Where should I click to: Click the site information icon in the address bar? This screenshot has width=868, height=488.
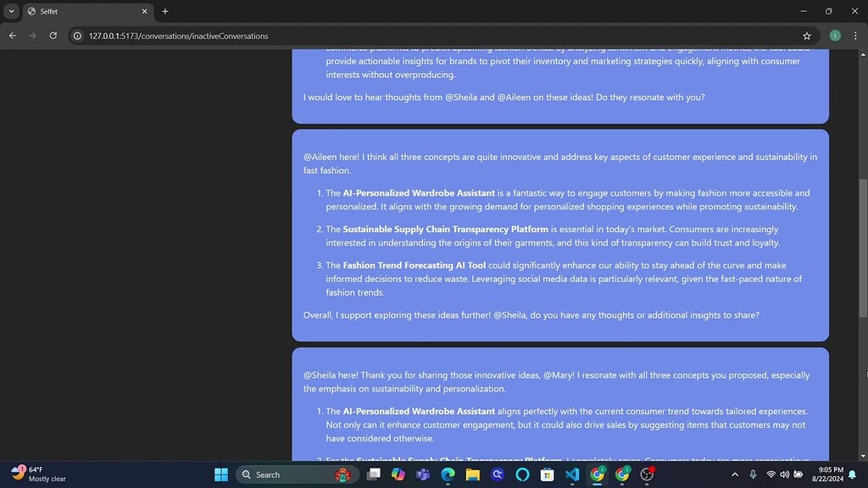(x=77, y=36)
